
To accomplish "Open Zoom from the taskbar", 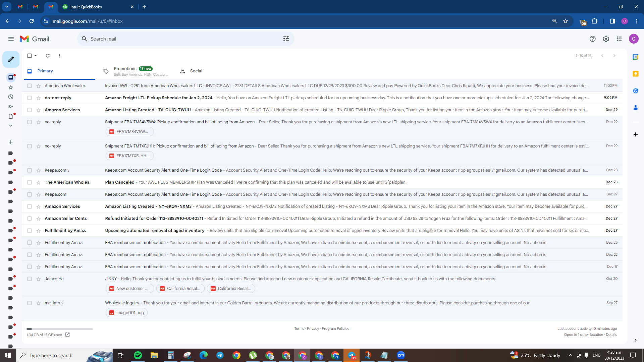I will (x=401, y=355).
